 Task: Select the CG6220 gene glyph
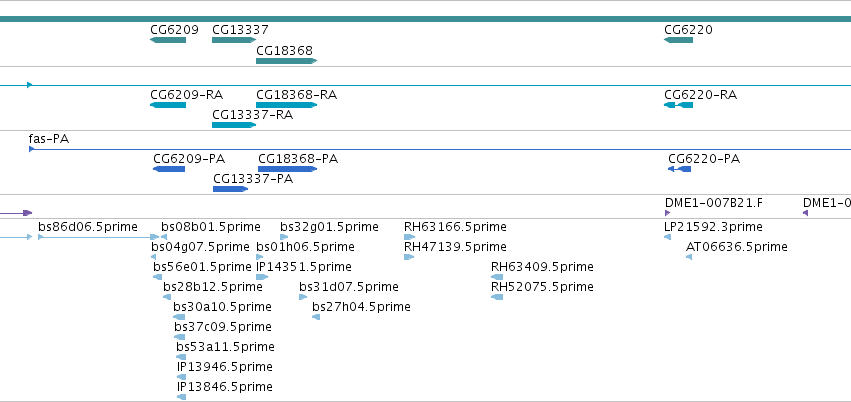tap(678, 40)
